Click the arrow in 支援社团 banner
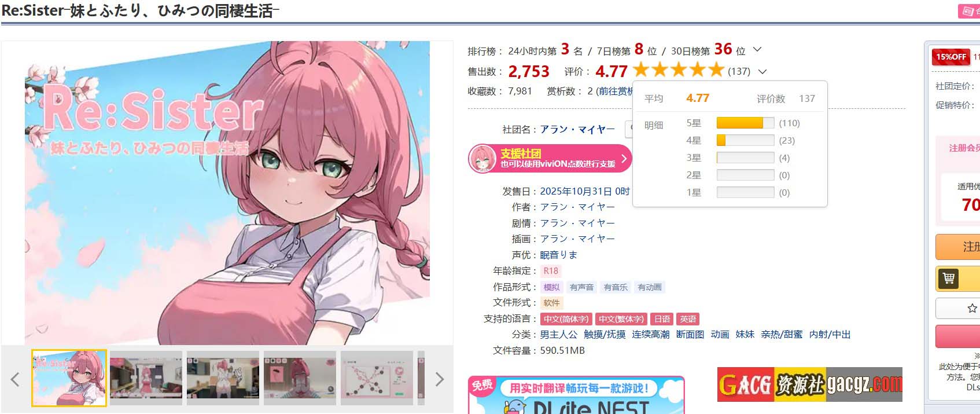 pyautogui.click(x=624, y=158)
